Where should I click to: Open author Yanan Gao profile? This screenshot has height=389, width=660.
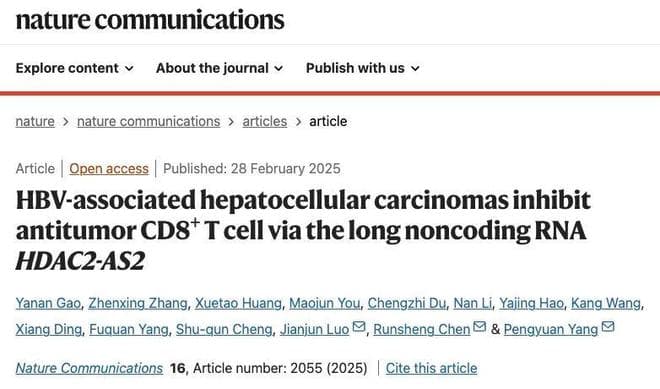[x=48, y=303]
